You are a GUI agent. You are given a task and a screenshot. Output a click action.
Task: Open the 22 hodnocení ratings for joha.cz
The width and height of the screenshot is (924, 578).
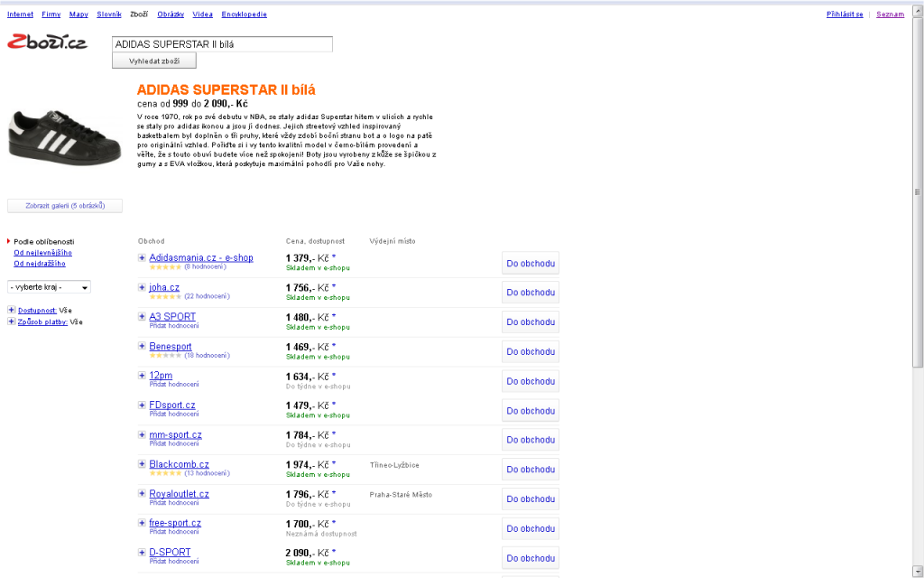click(x=207, y=296)
